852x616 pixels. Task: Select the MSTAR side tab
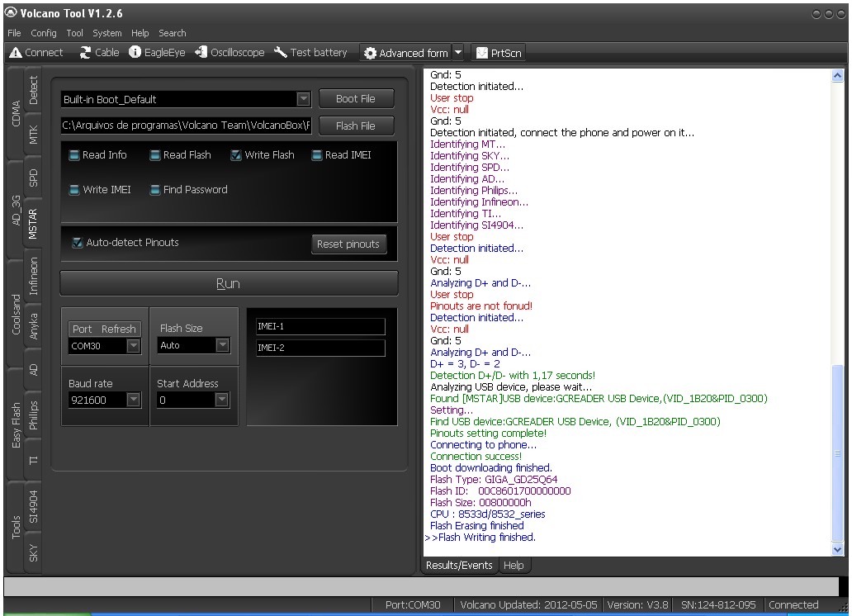[33, 224]
